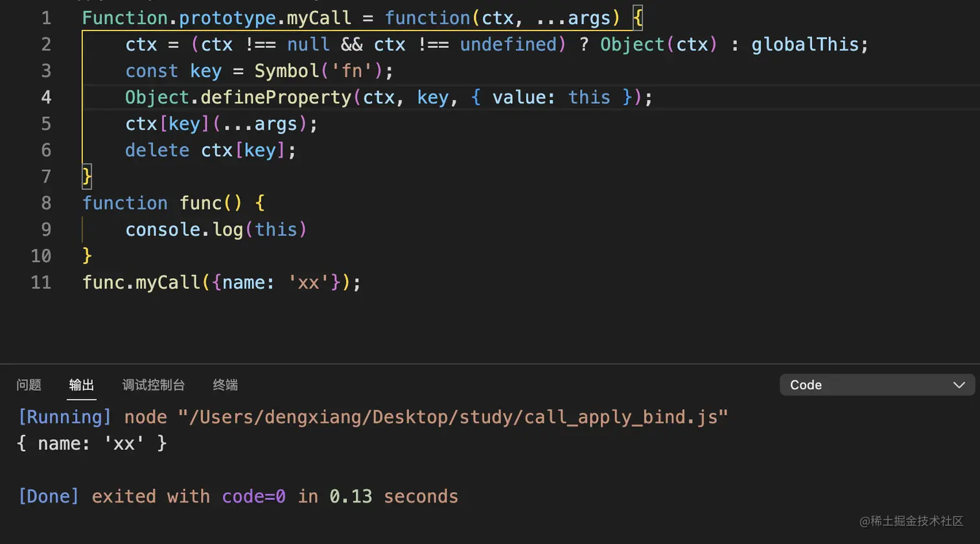Show the 终端 tab

pyautogui.click(x=226, y=385)
